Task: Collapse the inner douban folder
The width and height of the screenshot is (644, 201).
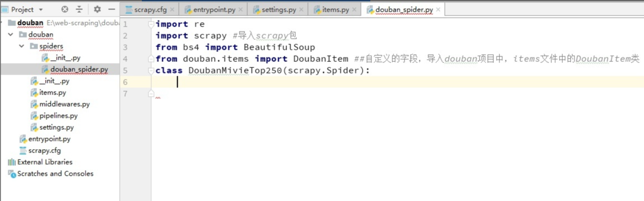Action: 10,35
